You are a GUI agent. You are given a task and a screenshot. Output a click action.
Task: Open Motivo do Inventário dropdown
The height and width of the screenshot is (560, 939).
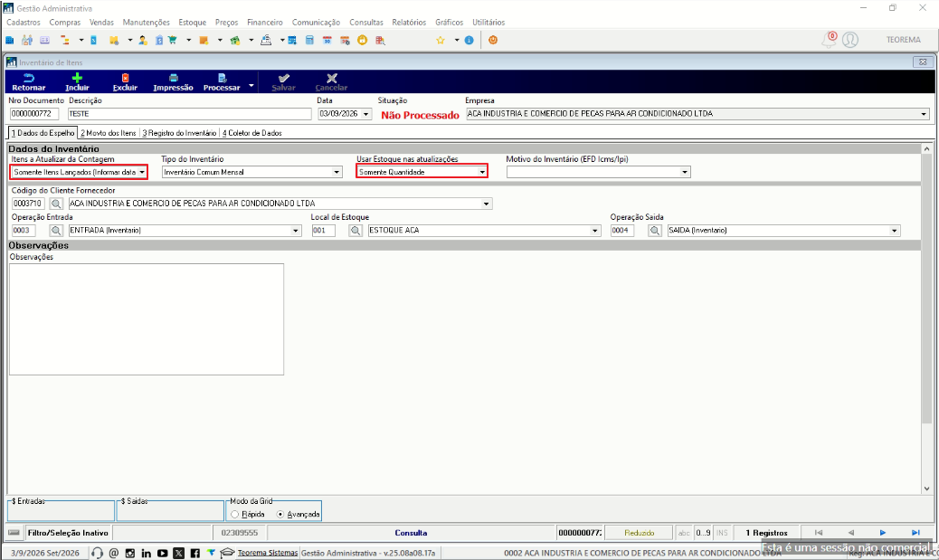pyautogui.click(x=685, y=173)
